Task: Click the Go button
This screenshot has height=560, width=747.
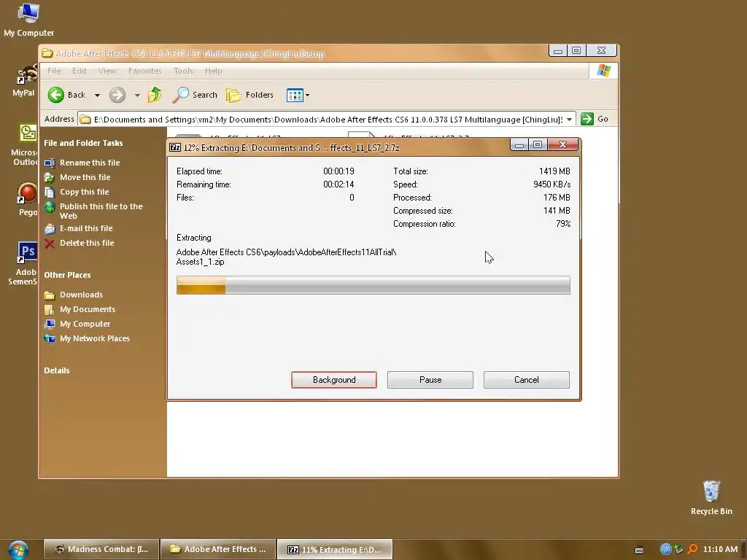Action: [x=595, y=119]
